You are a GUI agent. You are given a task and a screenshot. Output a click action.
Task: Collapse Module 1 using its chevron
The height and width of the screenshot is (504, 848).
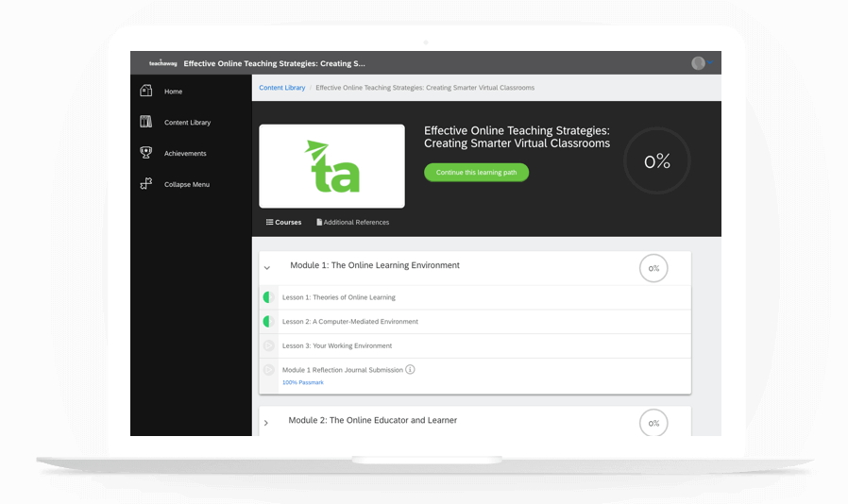(x=267, y=268)
